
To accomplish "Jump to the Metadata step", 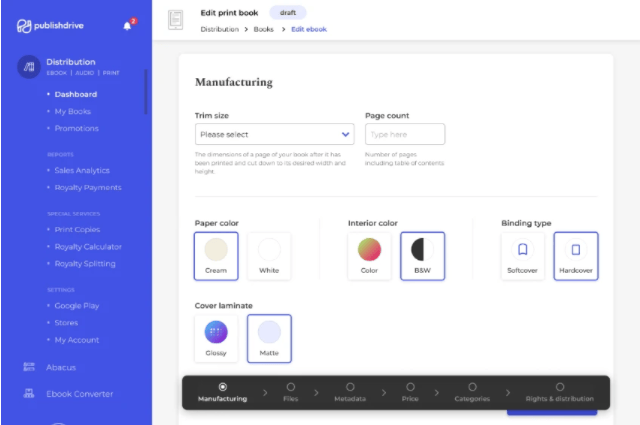I will pos(350,392).
